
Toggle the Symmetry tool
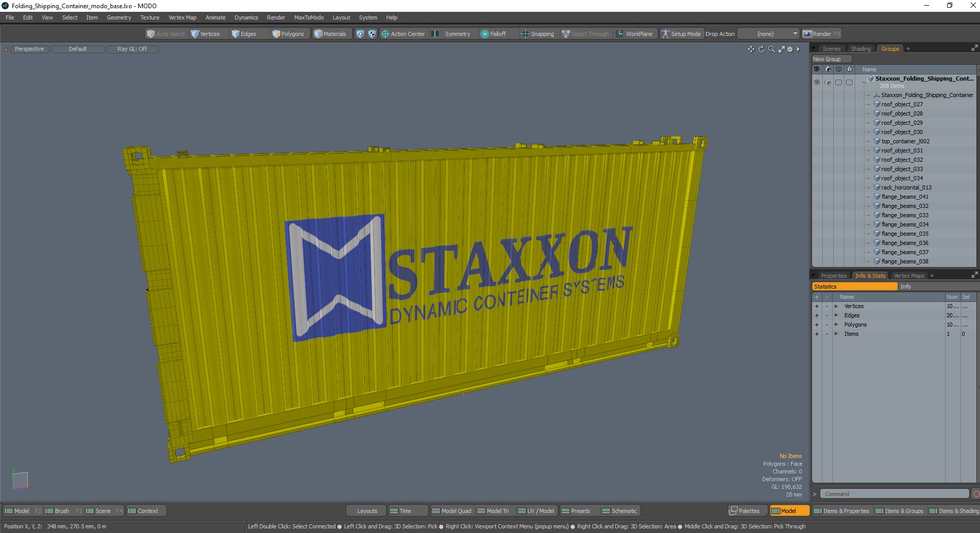point(452,34)
